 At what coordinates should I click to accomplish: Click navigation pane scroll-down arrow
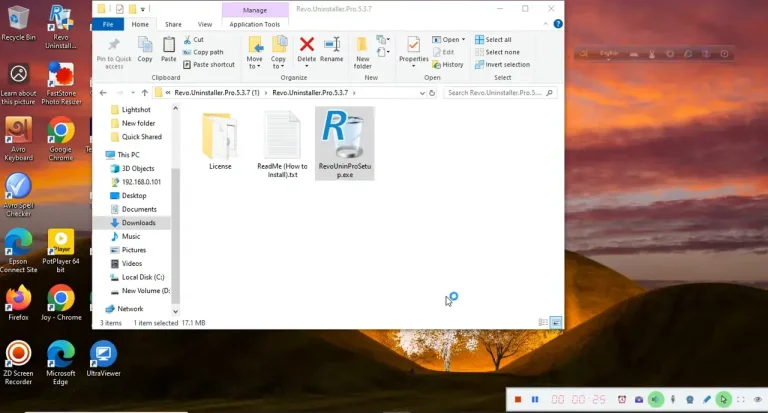tap(175, 312)
